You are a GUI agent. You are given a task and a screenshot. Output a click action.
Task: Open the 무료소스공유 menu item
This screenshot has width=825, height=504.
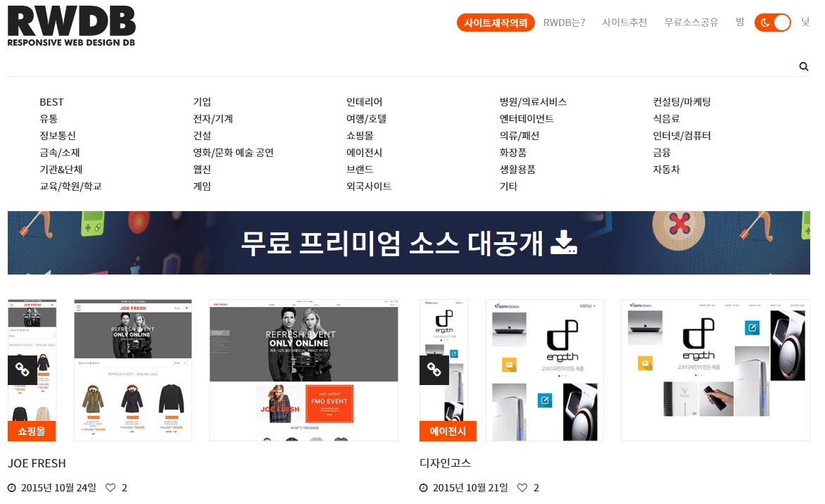691,23
